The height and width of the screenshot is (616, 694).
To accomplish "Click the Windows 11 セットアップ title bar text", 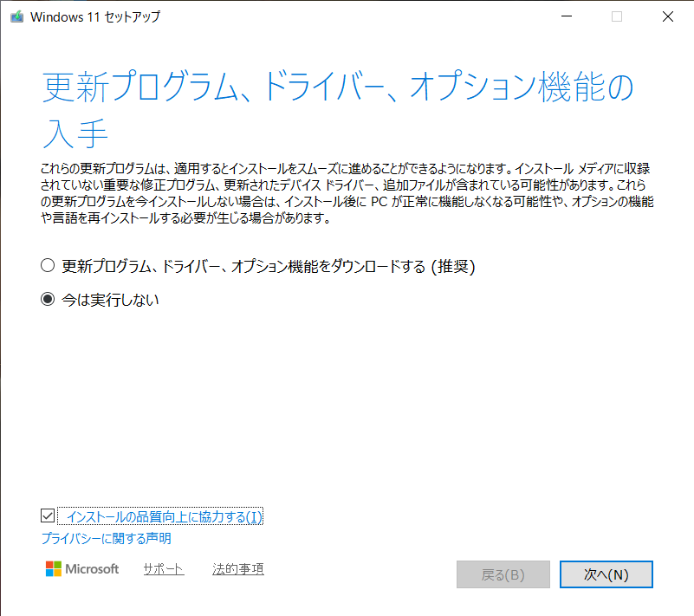I will coord(95,16).
